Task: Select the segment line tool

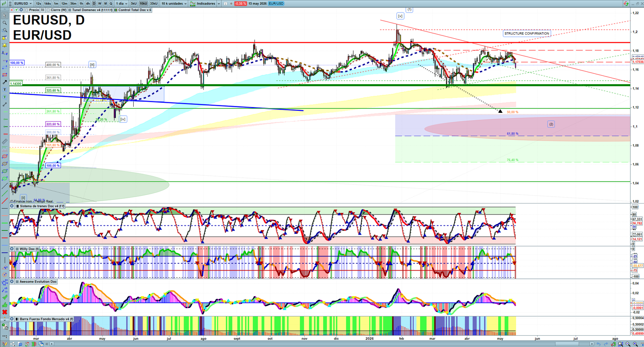Action: pyautogui.click(x=4, y=104)
